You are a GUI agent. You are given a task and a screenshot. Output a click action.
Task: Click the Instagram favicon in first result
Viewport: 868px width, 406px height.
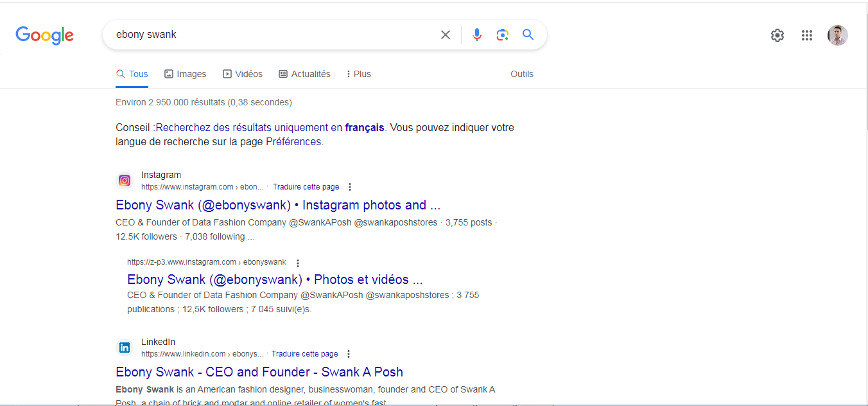(125, 181)
